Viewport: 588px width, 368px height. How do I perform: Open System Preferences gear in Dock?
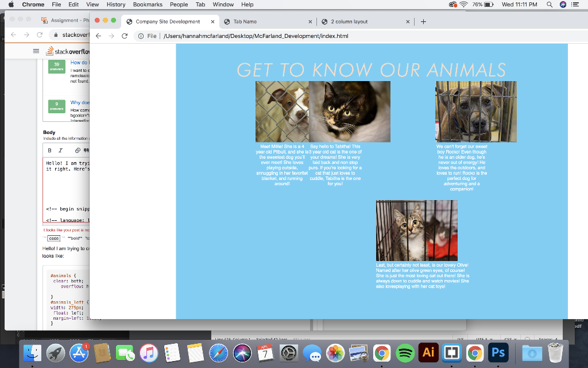(x=289, y=353)
